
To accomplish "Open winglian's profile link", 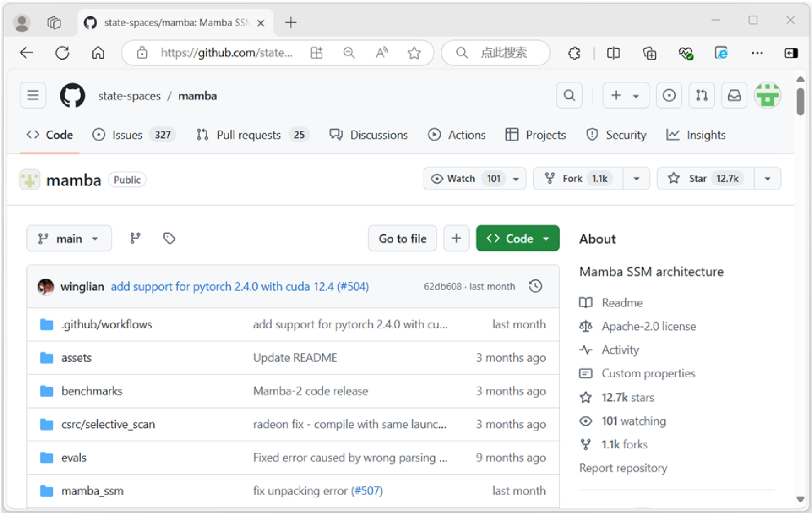I will point(82,286).
